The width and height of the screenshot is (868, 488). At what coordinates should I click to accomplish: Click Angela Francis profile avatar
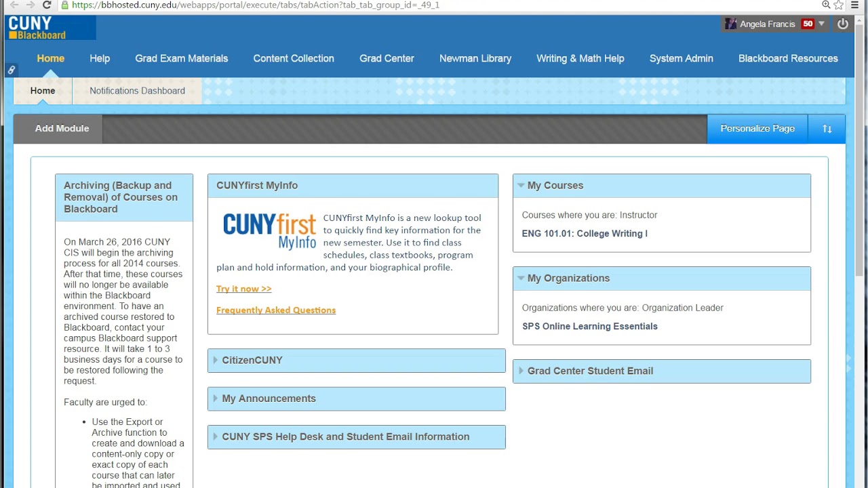click(730, 24)
